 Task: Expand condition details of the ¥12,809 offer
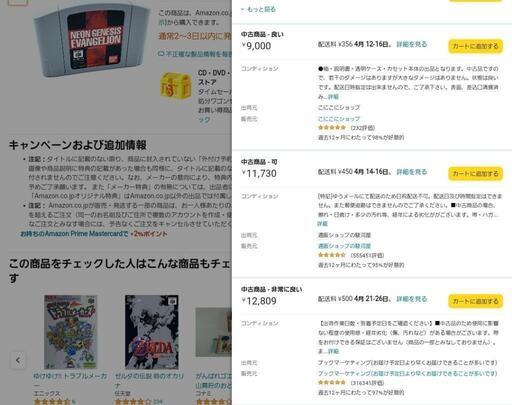click(x=333, y=351)
